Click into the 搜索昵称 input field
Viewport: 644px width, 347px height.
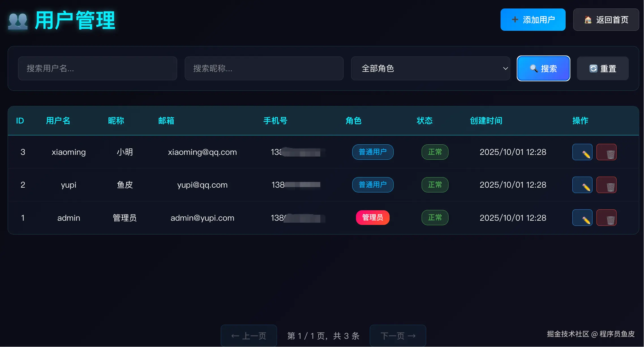pyautogui.click(x=264, y=68)
